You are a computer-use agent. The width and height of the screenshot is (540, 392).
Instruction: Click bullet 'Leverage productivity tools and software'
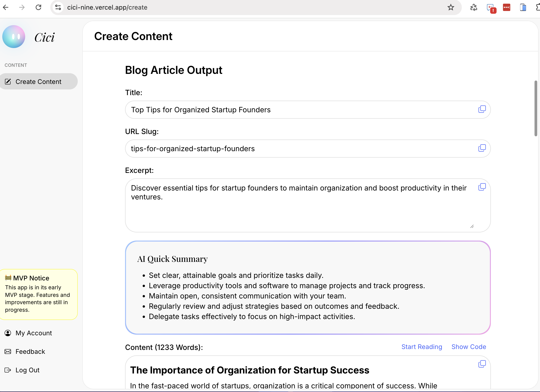[x=287, y=286]
